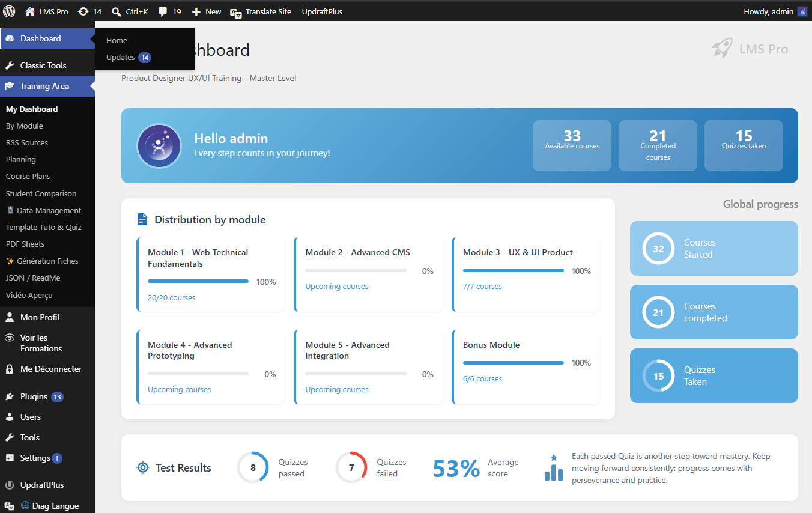Click the updates refresh icon showing 14
The image size is (812, 513).
tap(83, 11)
